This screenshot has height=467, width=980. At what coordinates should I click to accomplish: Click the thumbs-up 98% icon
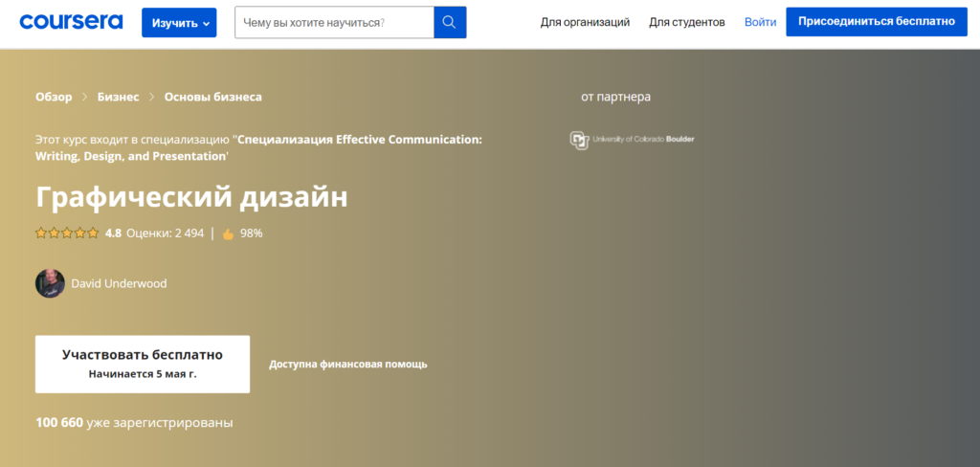point(228,233)
